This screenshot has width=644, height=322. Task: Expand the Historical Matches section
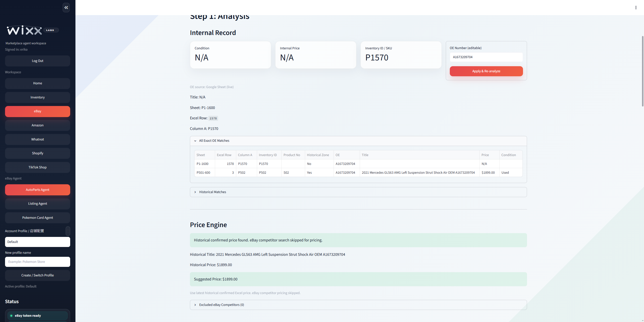tap(358, 192)
